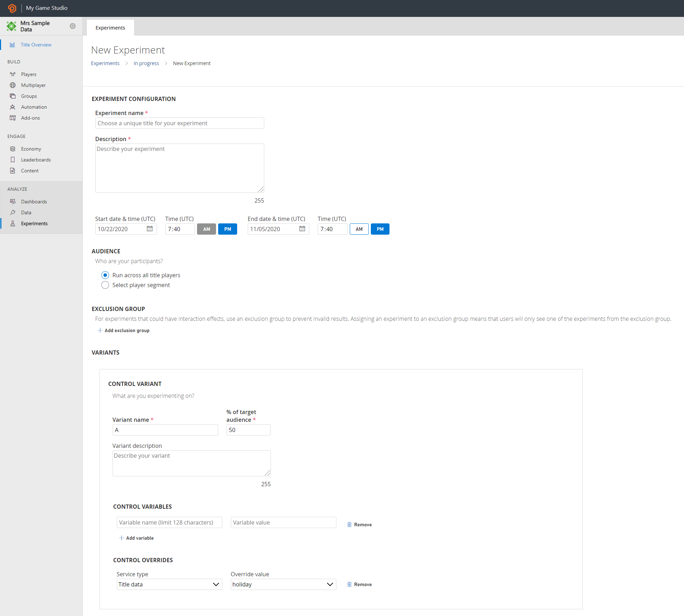Select the Service type dropdown
Viewport: 684px width, 616px height.
tap(168, 584)
